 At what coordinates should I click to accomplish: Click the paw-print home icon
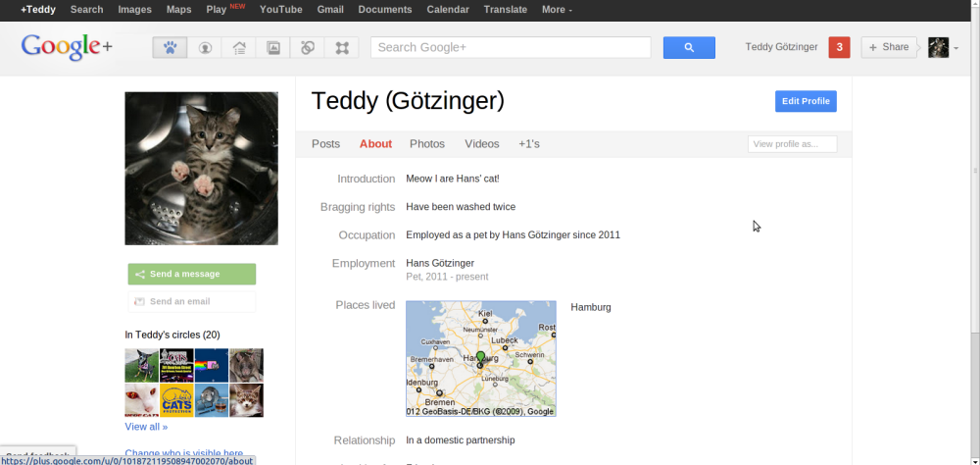(x=170, y=47)
